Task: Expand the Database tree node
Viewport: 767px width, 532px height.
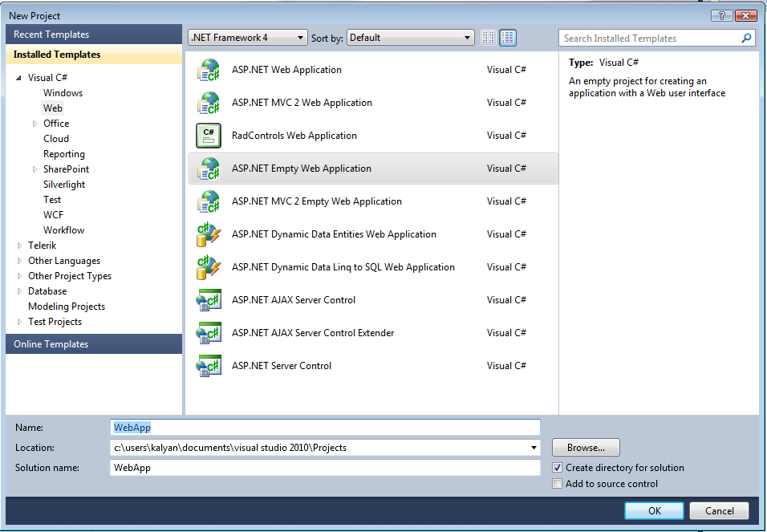Action: [x=19, y=291]
